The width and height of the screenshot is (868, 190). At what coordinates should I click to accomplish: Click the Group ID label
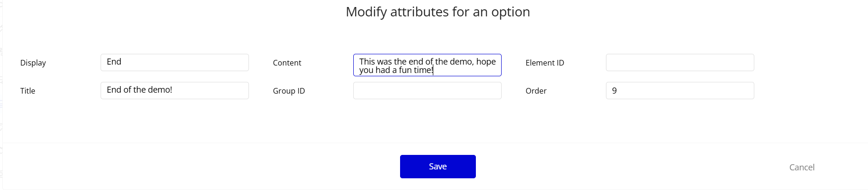(289, 91)
